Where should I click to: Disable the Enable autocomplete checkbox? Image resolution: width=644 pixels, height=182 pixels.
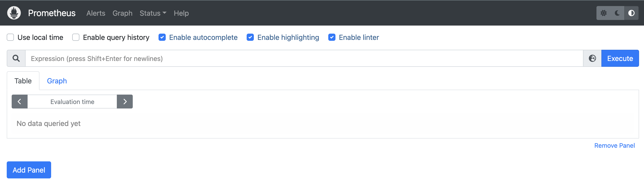click(162, 37)
